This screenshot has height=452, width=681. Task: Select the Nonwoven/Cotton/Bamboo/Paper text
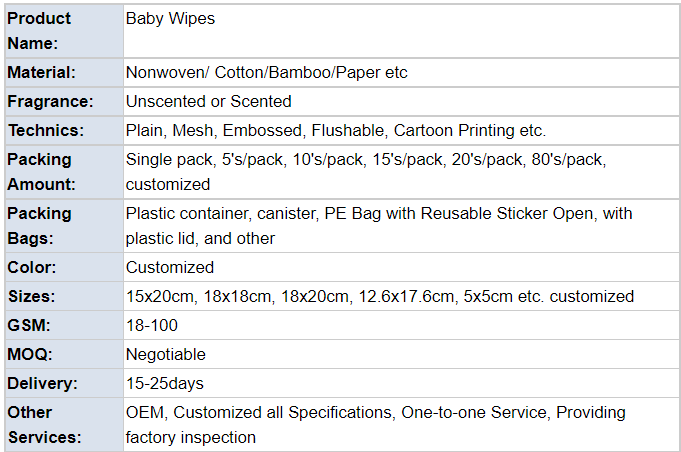(266, 73)
